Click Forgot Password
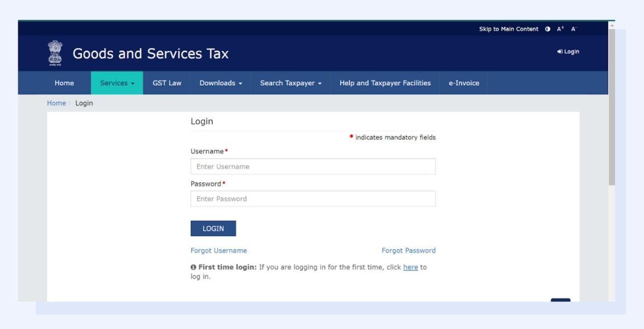The width and height of the screenshot is (644, 329). coord(409,251)
